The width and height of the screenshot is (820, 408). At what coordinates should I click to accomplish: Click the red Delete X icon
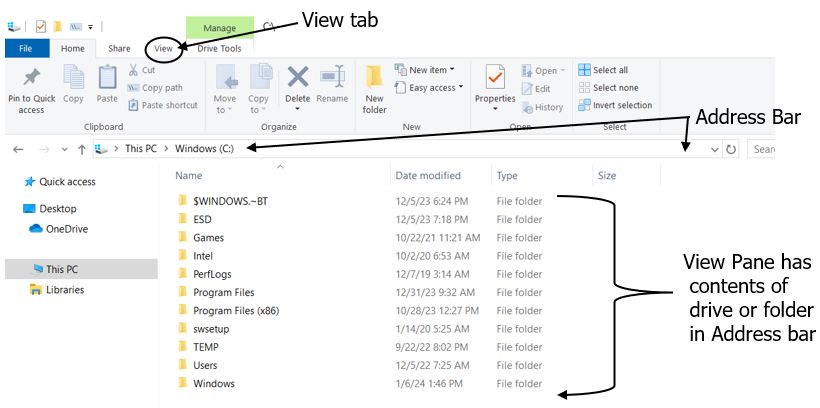298,77
